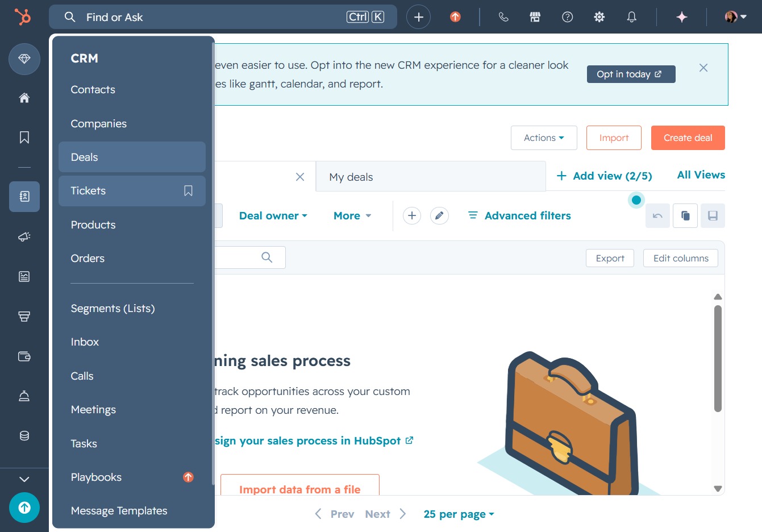
Task: Open the All Views link
Action: pyautogui.click(x=701, y=174)
